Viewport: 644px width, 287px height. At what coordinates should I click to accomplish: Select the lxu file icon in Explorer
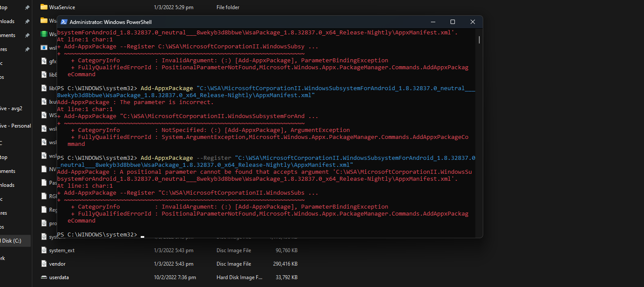(44, 101)
